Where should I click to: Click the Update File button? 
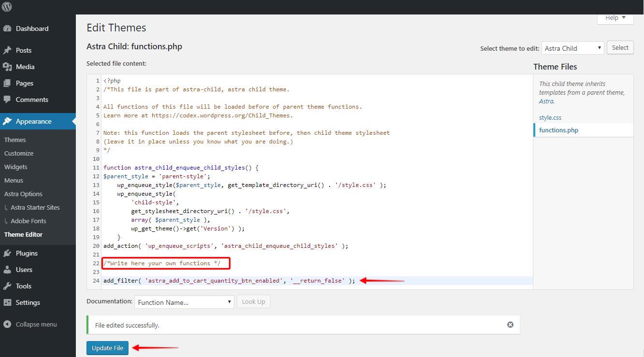tap(107, 348)
